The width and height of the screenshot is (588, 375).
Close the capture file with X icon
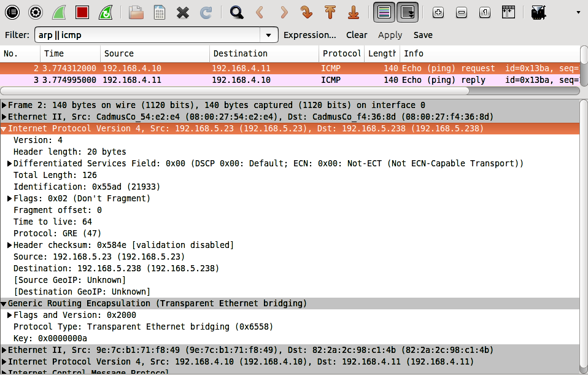point(183,12)
